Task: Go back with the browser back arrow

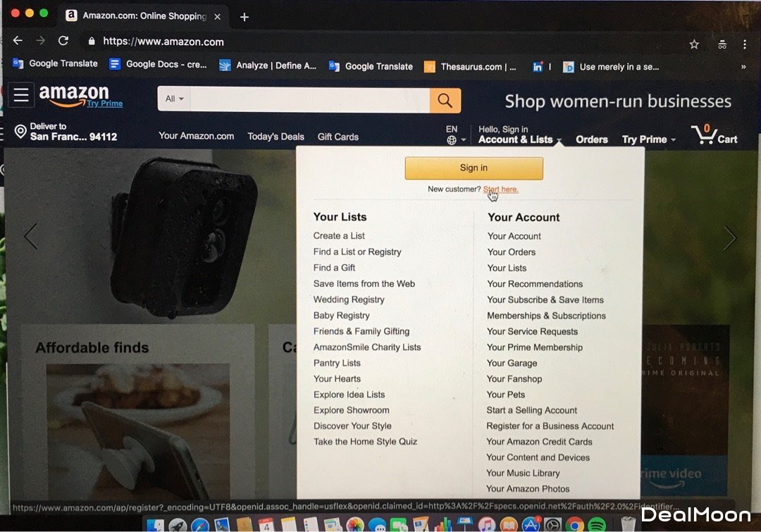Action: click(x=18, y=41)
